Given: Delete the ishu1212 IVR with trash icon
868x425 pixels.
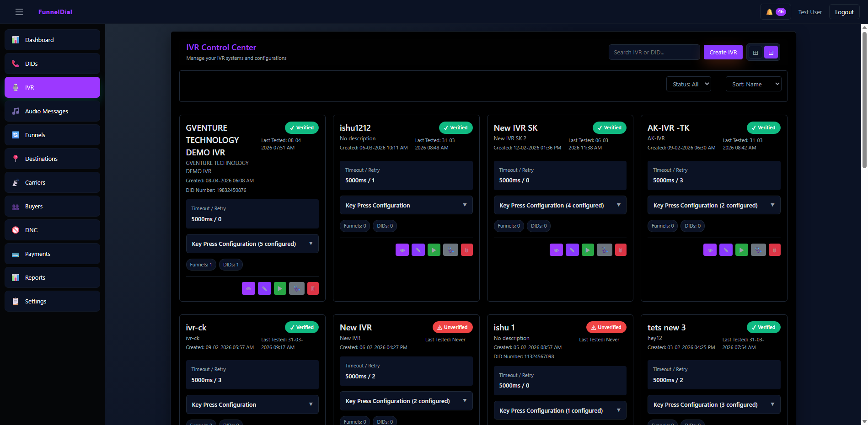Looking at the screenshot, I should (466, 250).
